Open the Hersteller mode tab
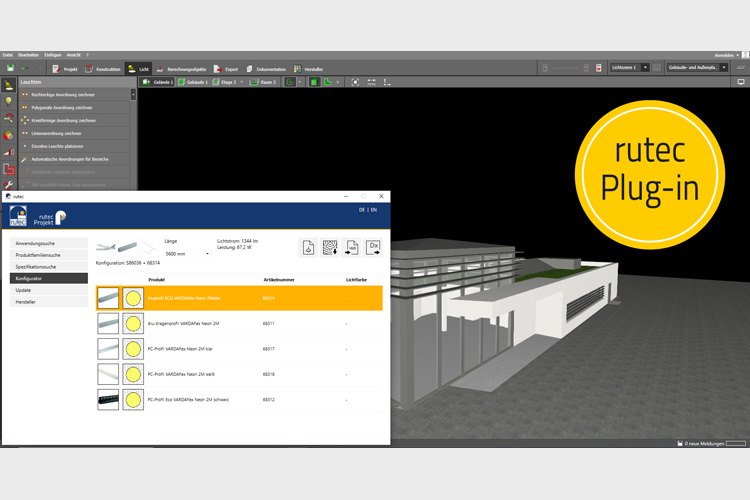Image resolution: width=750 pixels, height=500 pixels. 309,69
